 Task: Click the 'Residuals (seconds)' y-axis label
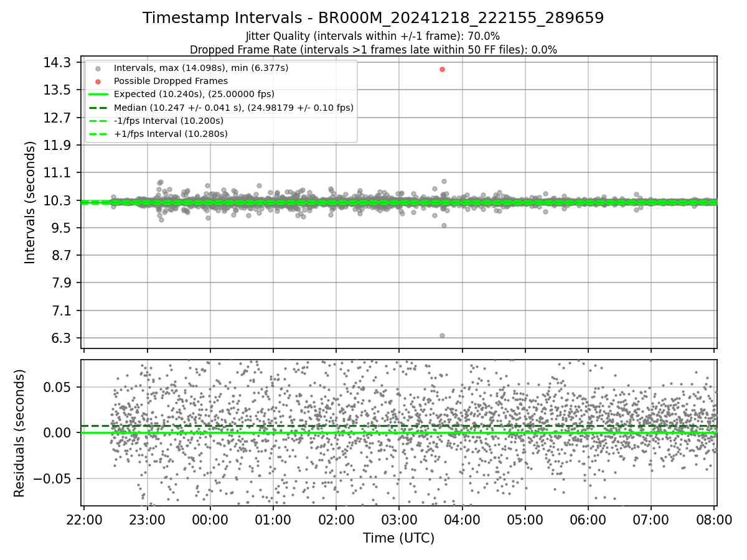click(x=19, y=433)
